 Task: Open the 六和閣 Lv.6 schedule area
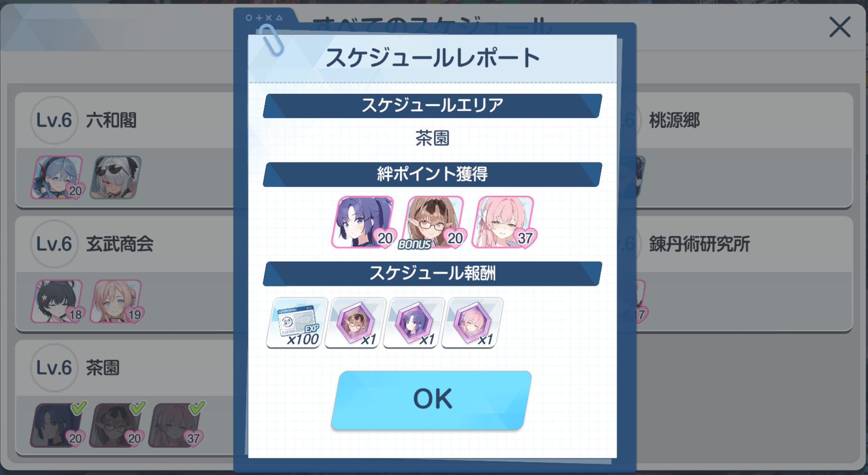point(126,150)
